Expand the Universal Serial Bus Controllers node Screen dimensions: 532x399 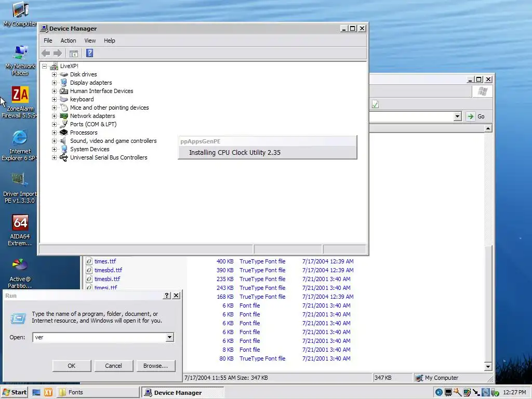54,157
